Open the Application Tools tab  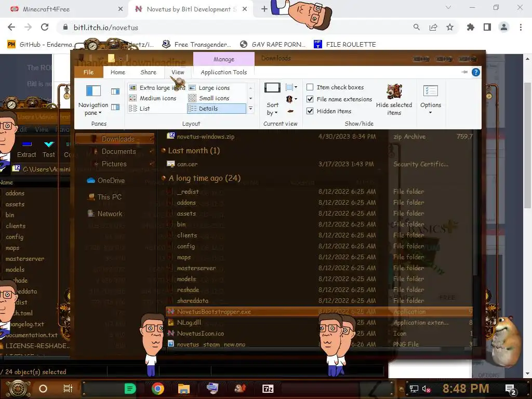(x=223, y=72)
